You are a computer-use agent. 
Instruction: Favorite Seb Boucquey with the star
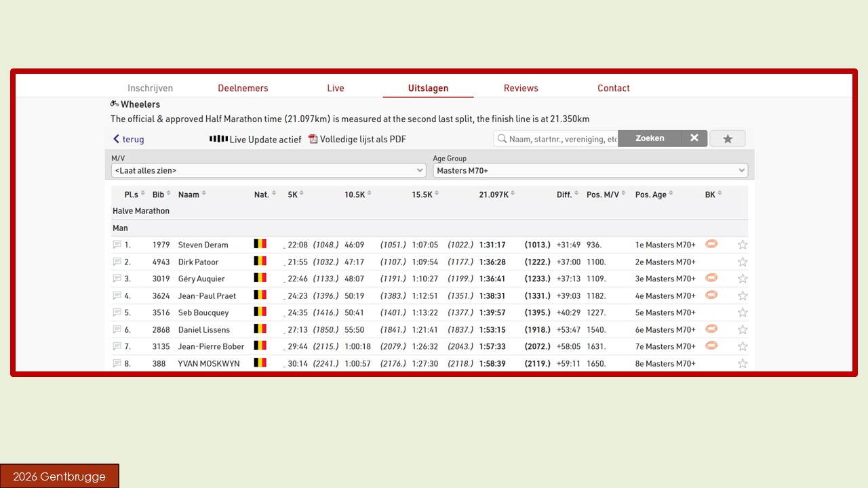(x=743, y=312)
